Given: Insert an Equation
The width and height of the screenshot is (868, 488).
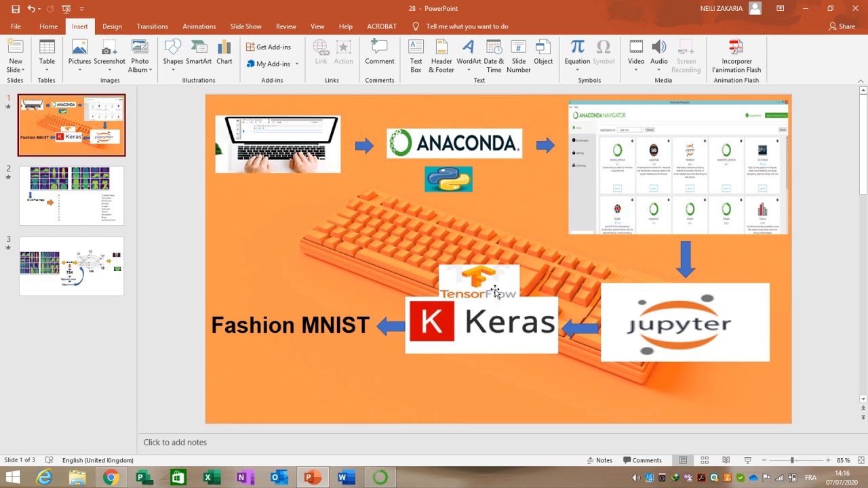Looking at the screenshot, I should pyautogui.click(x=577, y=56).
